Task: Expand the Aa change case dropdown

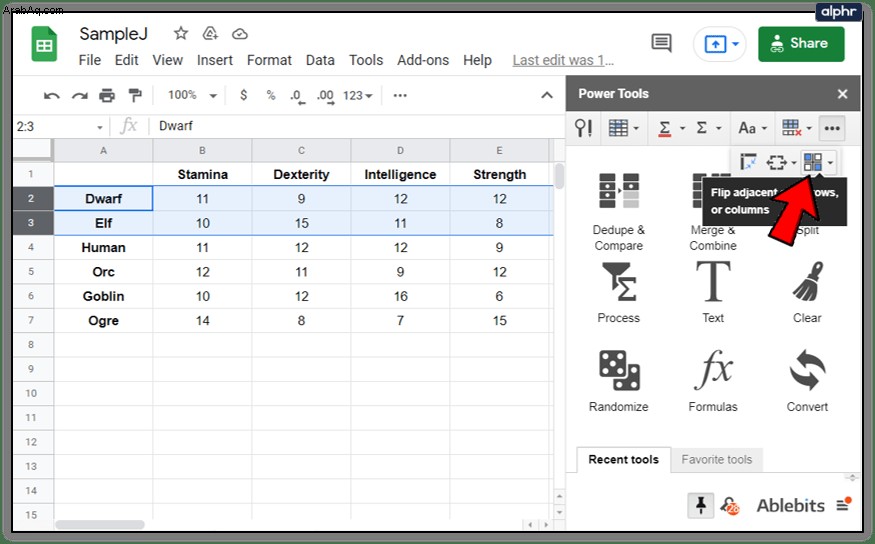Action: (764, 128)
